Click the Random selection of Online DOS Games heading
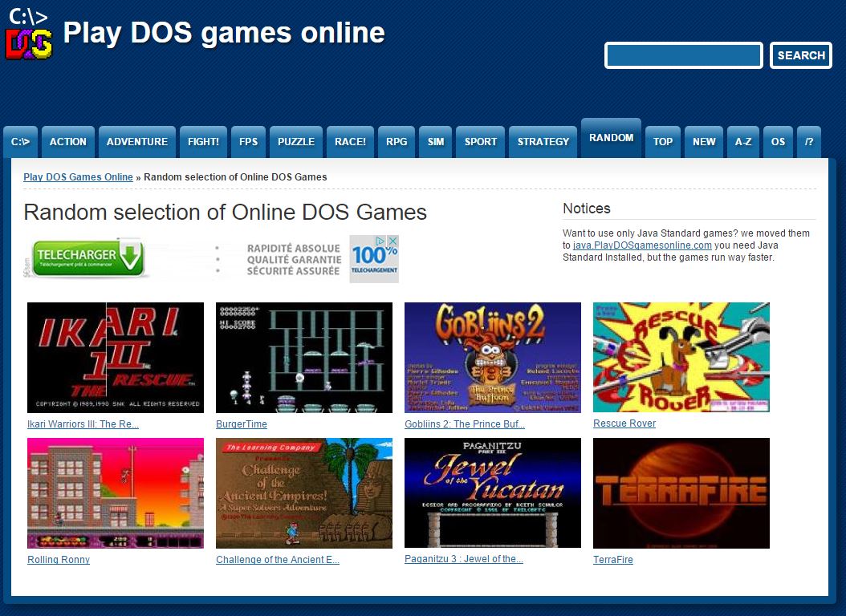The height and width of the screenshot is (616, 846). (x=225, y=213)
